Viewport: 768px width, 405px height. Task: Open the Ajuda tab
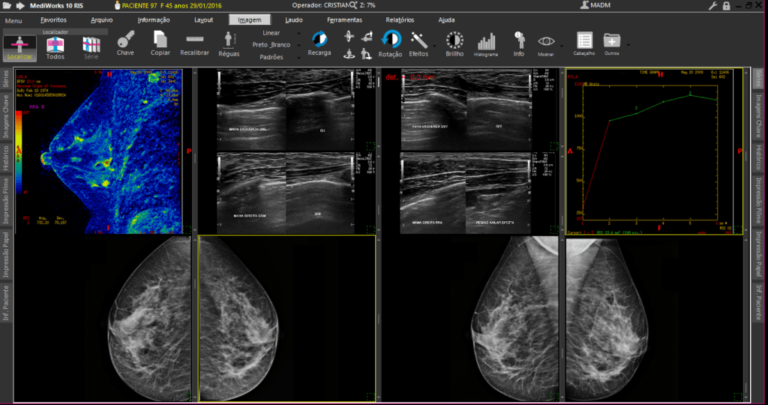[446, 20]
